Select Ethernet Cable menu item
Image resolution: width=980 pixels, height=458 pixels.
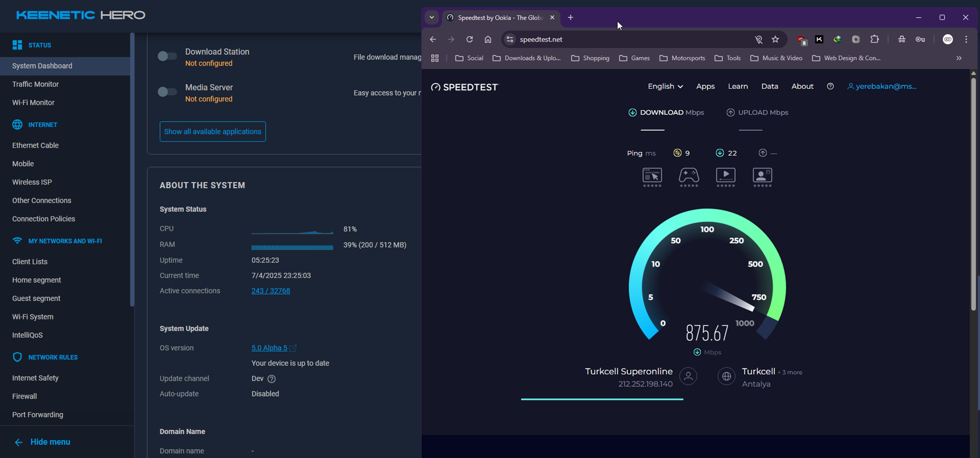click(35, 145)
